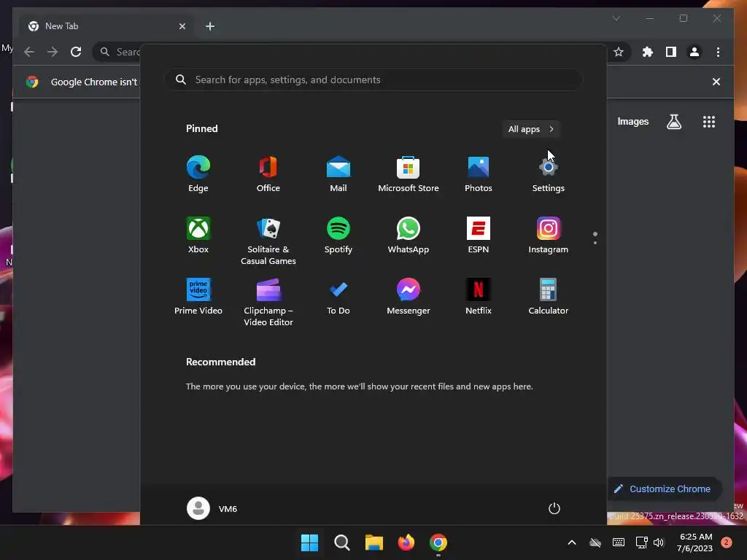
Task: Open the volume tray icon
Action: [x=659, y=542]
